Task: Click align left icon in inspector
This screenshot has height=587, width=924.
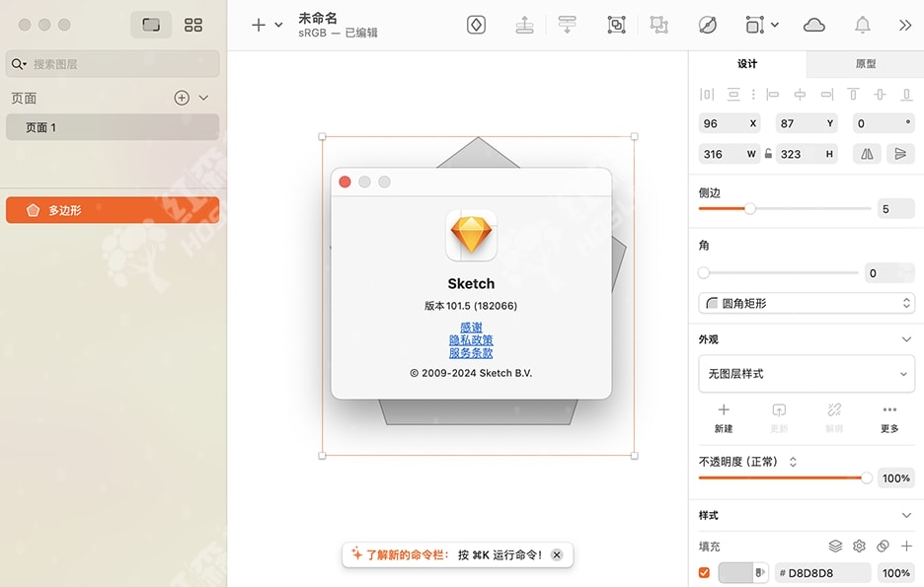Action: click(x=773, y=94)
